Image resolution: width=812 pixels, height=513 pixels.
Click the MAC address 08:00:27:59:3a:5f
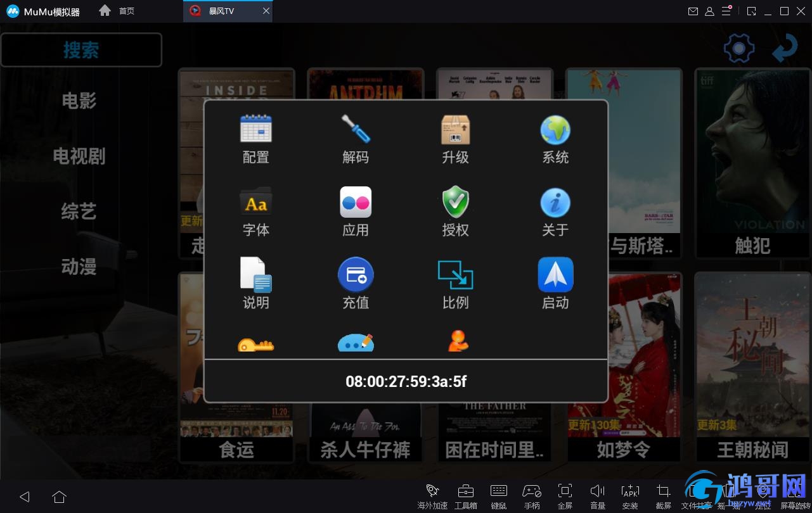pos(406,381)
